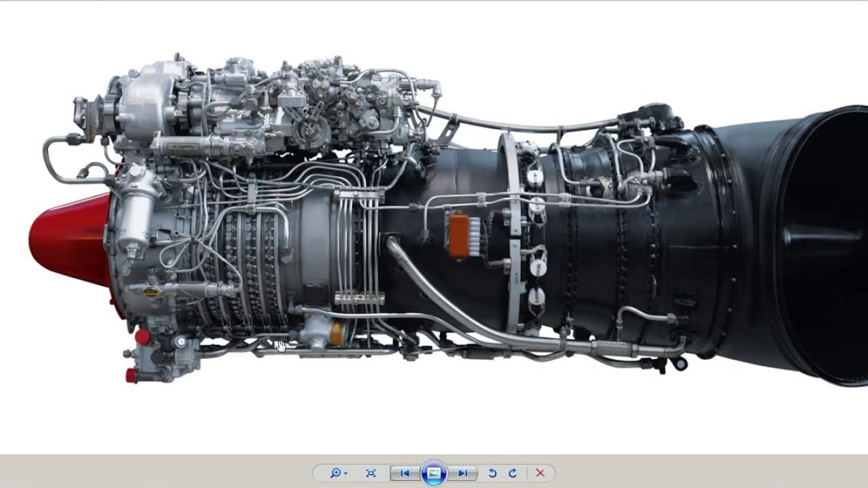Go to the previous picture
This screenshot has height=488, width=868.
pyautogui.click(x=405, y=473)
